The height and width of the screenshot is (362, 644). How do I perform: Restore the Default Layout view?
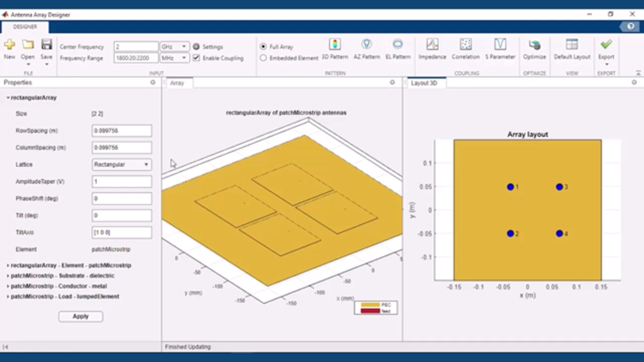(x=572, y=49)
